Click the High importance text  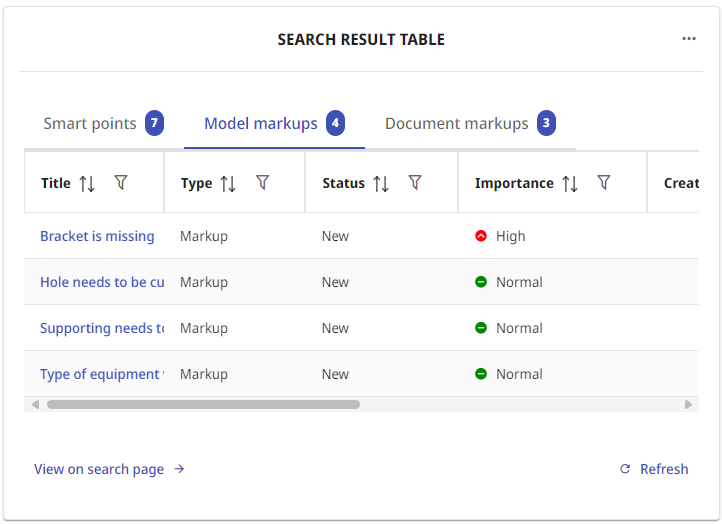coord(511,236)
